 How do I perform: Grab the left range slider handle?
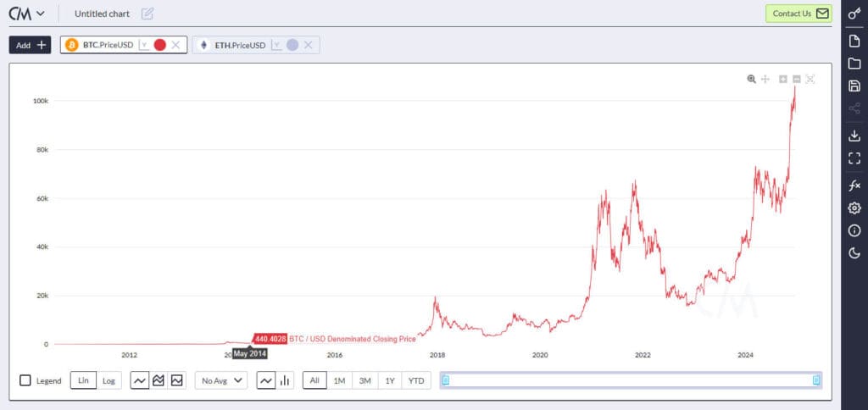pos(446,380)
